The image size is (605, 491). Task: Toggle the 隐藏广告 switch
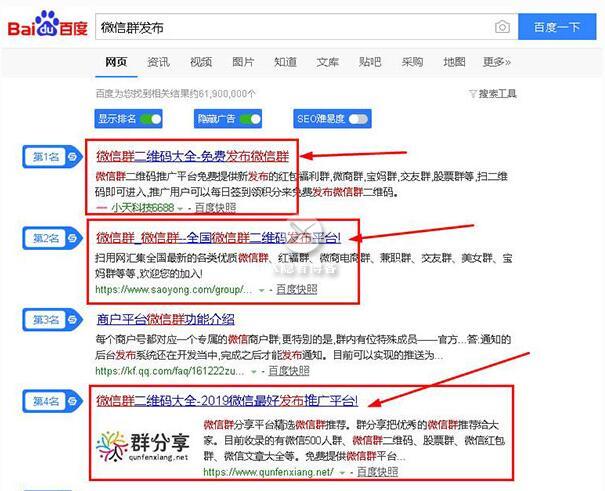(250, 119)
